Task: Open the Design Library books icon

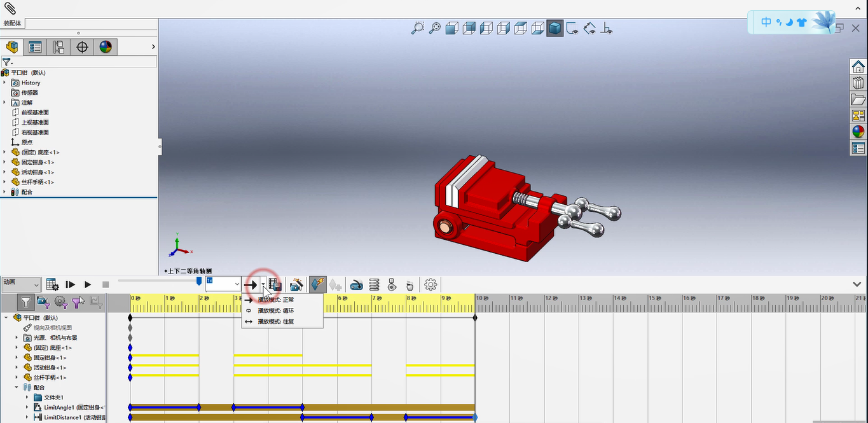Action: click(858, 83)
